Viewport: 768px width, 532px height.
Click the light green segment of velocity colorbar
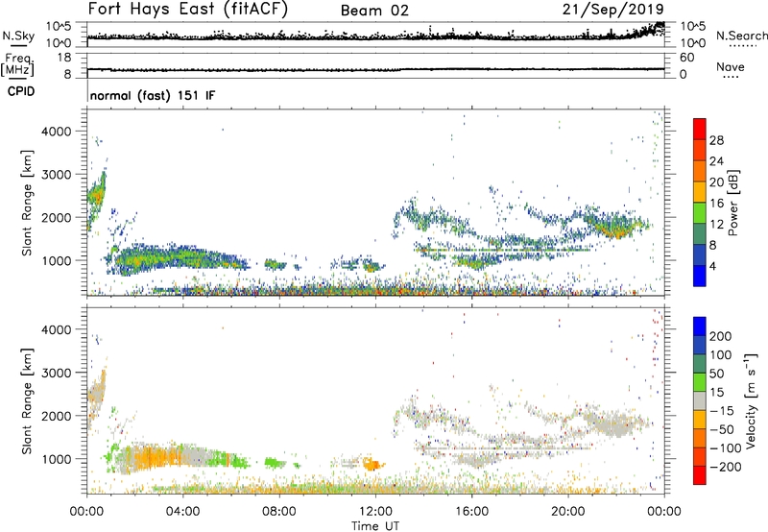pos(700,382)
